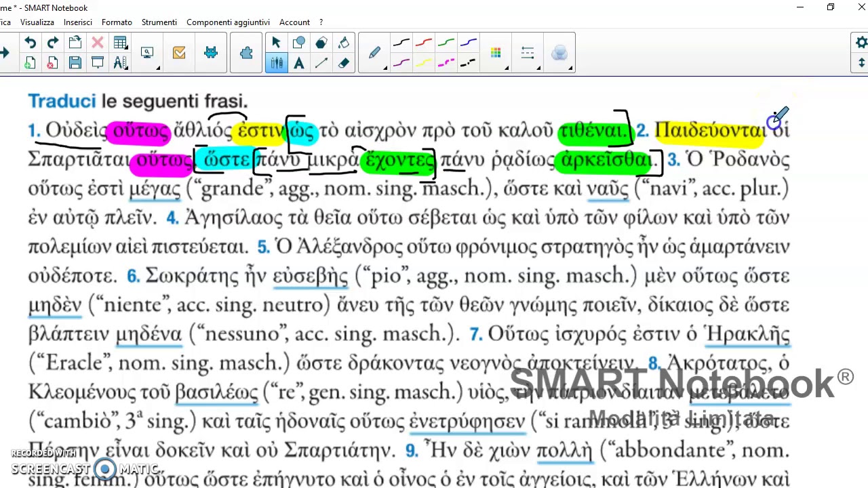Open the Inserisci menu
Screen dimensions: 868x488
pyautogui.click(x=78, y=22)
